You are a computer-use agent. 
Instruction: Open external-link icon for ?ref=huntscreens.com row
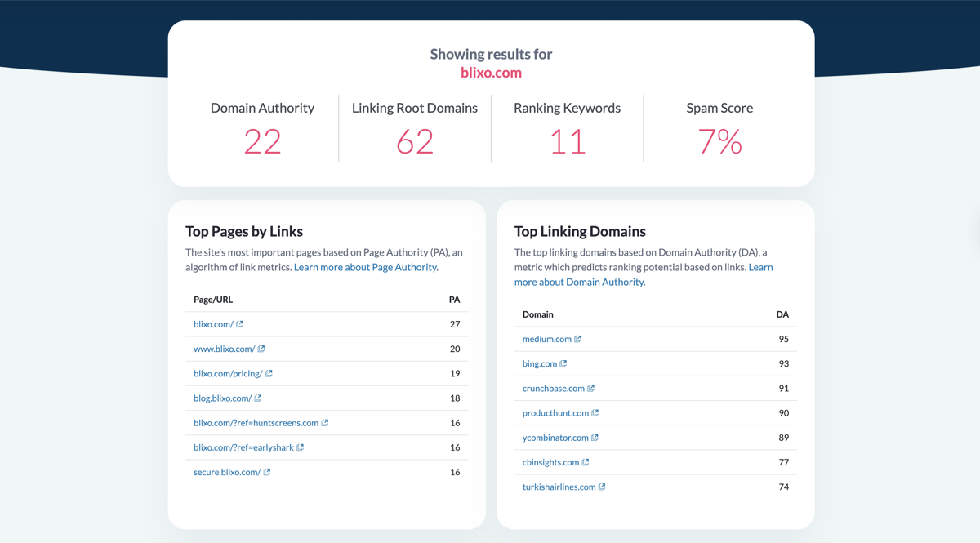325,423
